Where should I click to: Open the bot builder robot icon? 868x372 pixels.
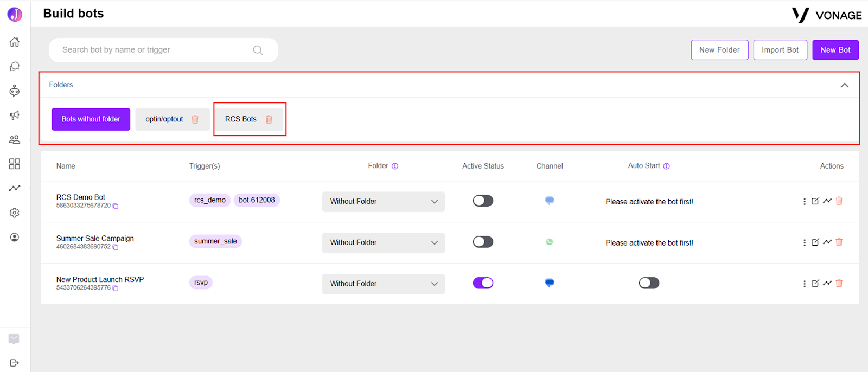click(x=15, y=91)
